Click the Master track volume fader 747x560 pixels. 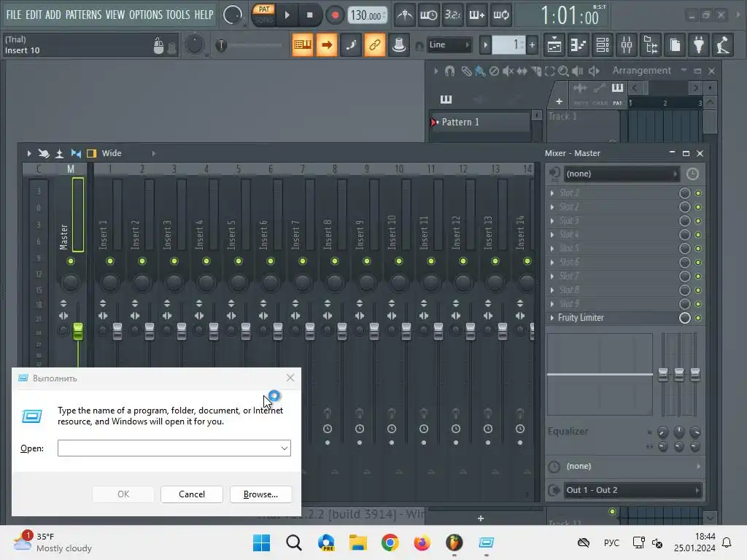77,332
